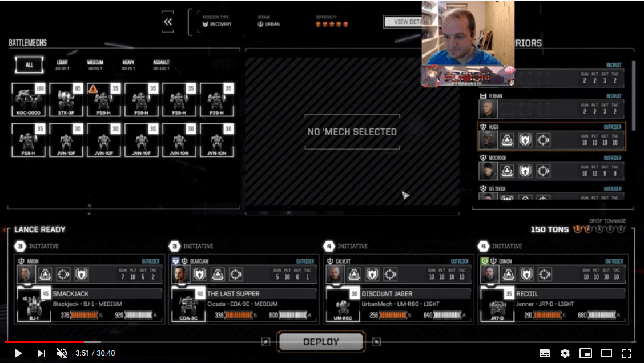Viewport: 644px width, 363px height.
Task: Click Edmon's crosshair ability icon
Action: click(x=545, y=275)
